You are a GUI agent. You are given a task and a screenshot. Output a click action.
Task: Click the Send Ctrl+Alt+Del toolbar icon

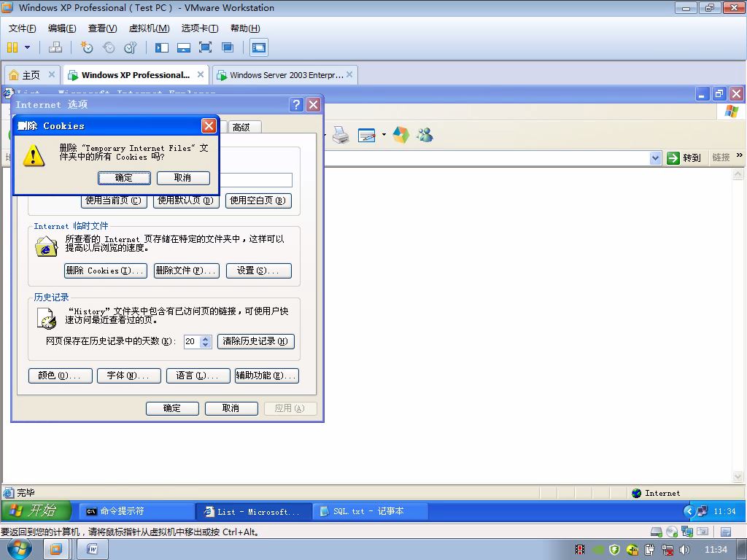coord(55,47)
